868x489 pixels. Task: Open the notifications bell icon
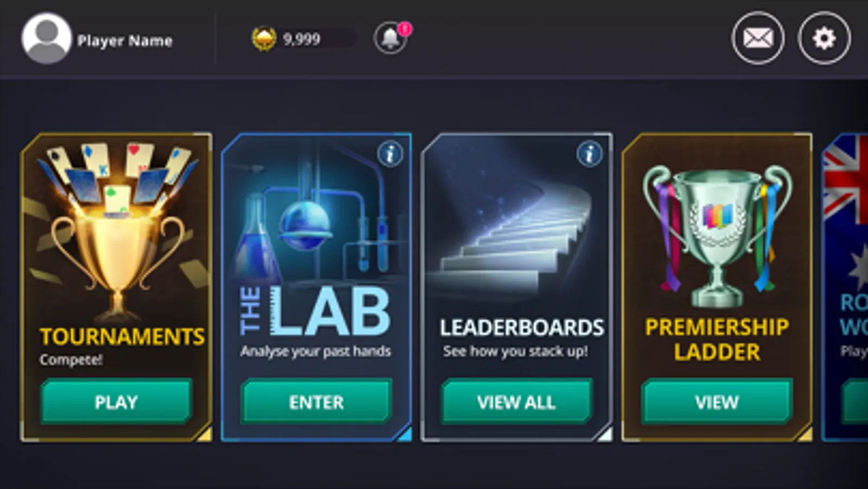pos(390,39)
